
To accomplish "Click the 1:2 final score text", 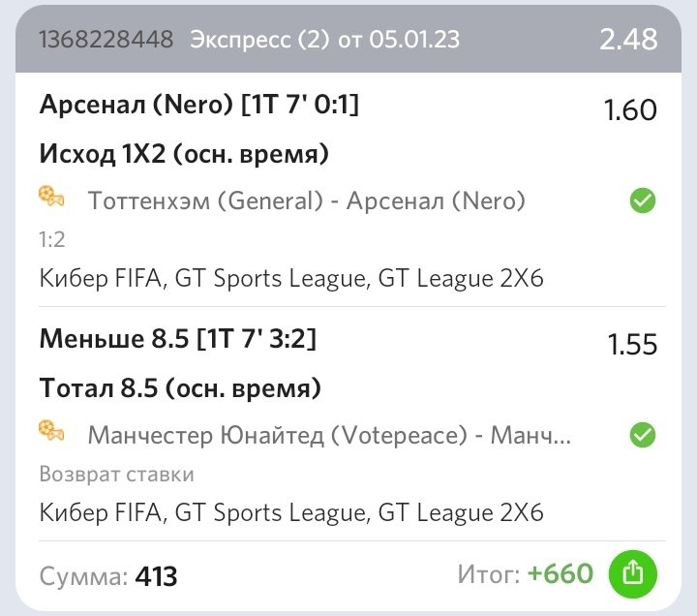I will (x=52, y=239).
